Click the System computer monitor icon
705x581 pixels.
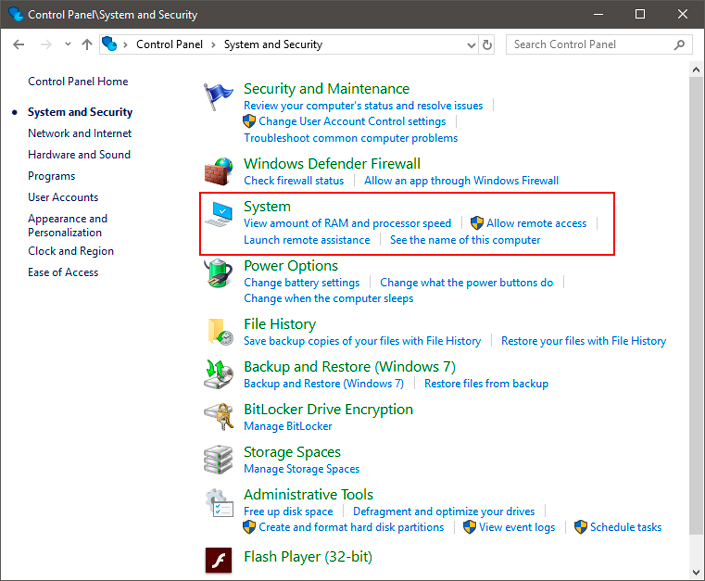(219, 214)
